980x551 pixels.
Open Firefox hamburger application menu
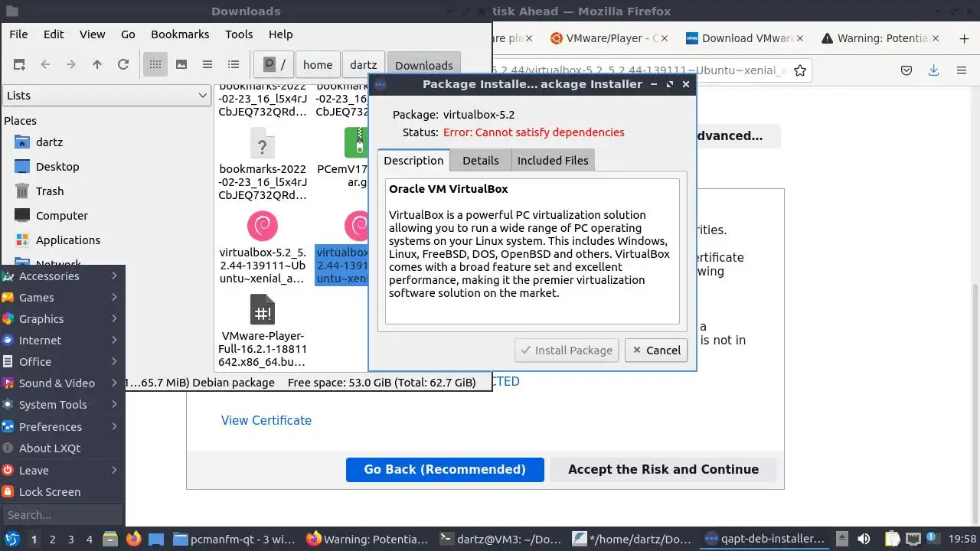962,70
